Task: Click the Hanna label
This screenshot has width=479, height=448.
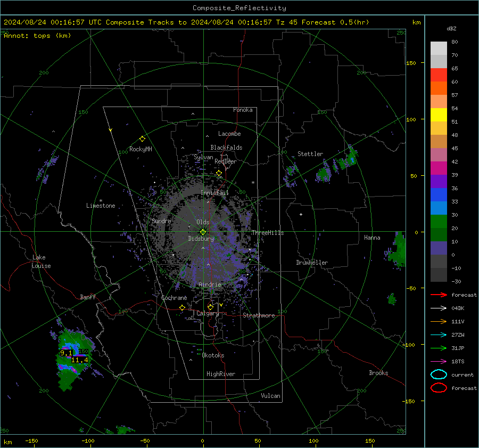Action: pyautogui.click(x=372, y=238)
